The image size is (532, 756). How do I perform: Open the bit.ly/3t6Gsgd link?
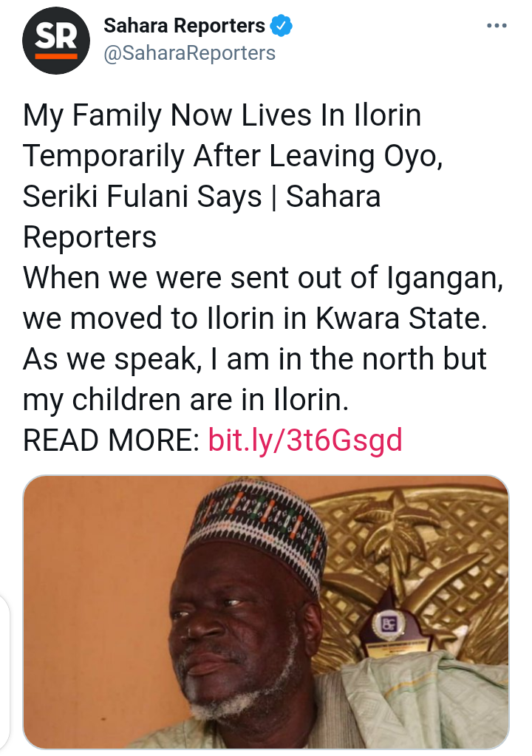pyautogui.click(x=305, y=440)
